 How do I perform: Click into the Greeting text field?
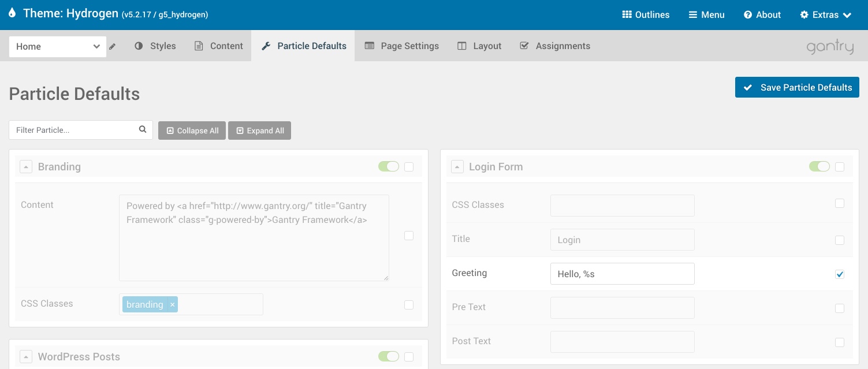[622, 274]
